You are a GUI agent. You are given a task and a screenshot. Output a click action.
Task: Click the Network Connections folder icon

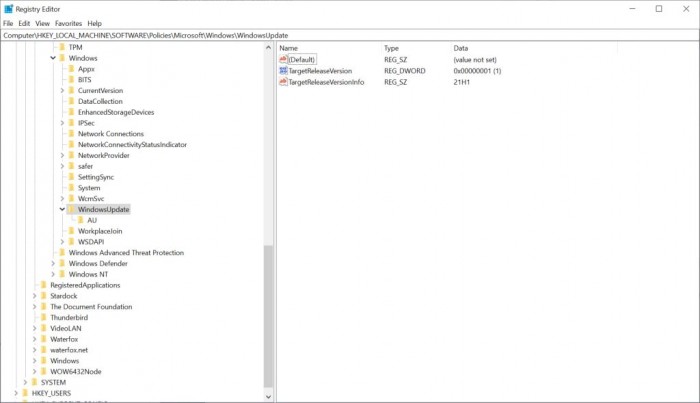(x=71, y=133)
